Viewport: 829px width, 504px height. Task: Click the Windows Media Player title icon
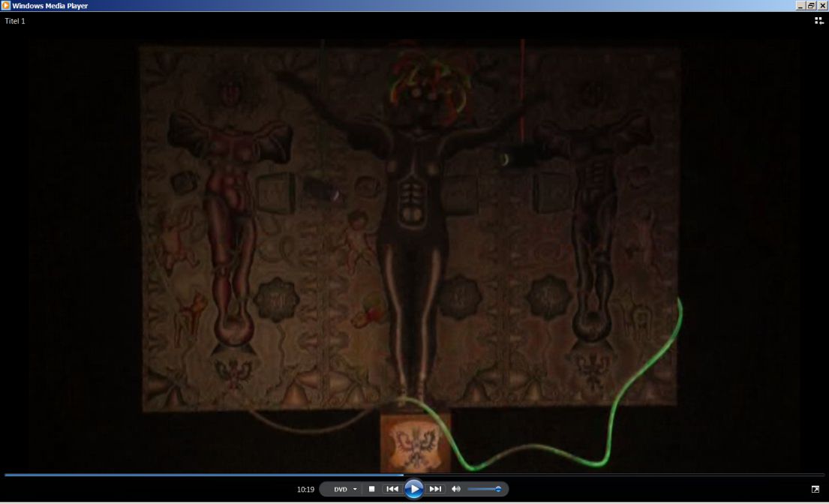tap(6, 5)
